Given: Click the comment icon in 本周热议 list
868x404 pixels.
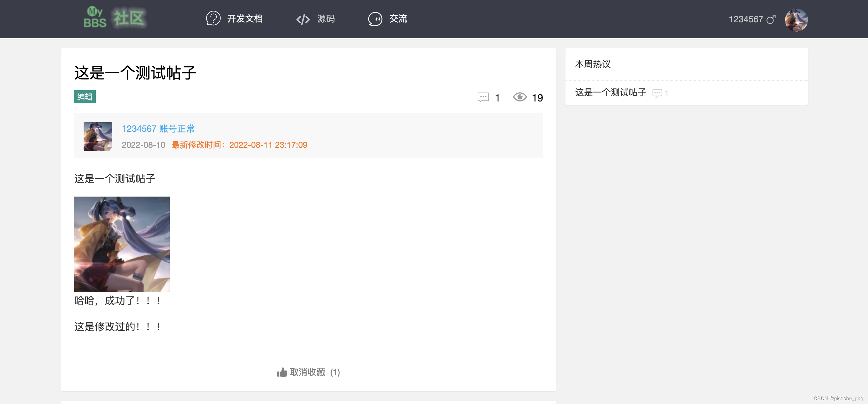Looking at the screenshot, I should tap(657, 93).
